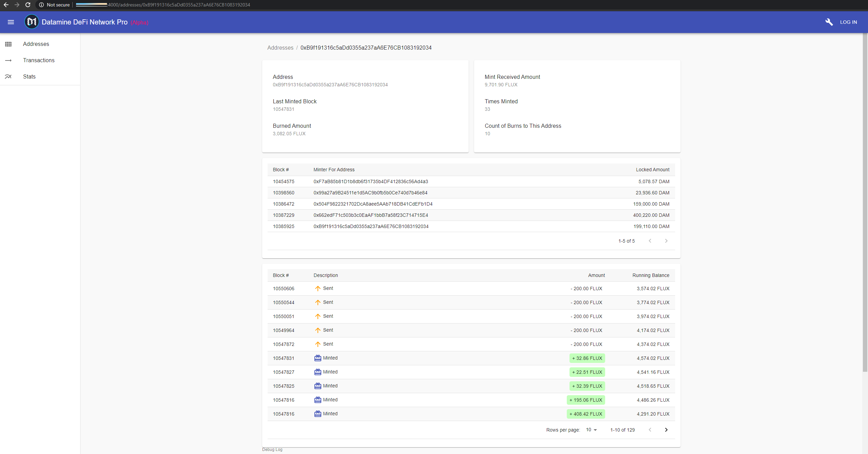The image size is (868, 454).
Task: Click minter address 0x504F9822321702DcA8aee5AAb718DB41CdEFb1D4
Action: (x=373, y=204)
